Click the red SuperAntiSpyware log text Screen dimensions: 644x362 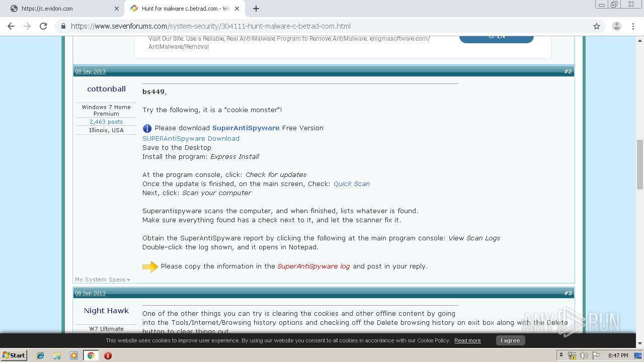click(313, 266)
